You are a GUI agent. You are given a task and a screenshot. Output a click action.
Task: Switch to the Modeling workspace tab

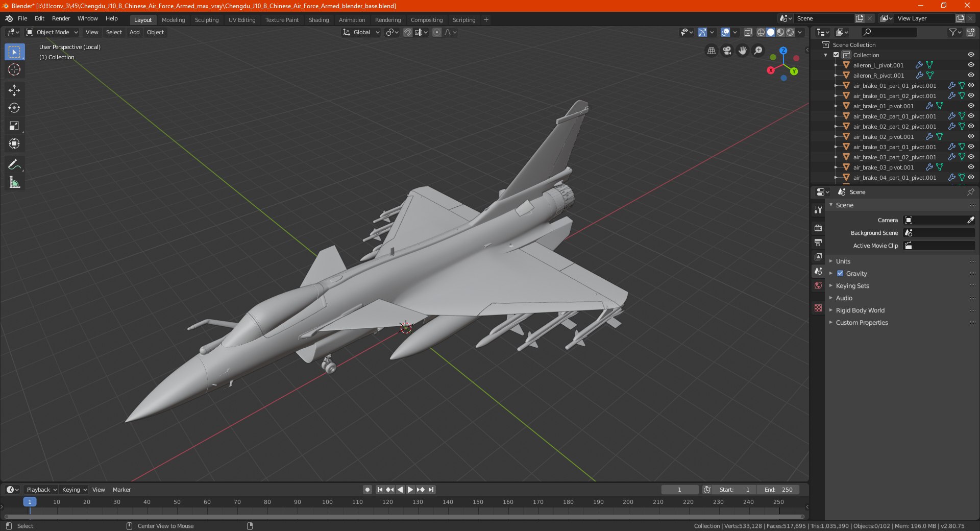click(173, 20)
